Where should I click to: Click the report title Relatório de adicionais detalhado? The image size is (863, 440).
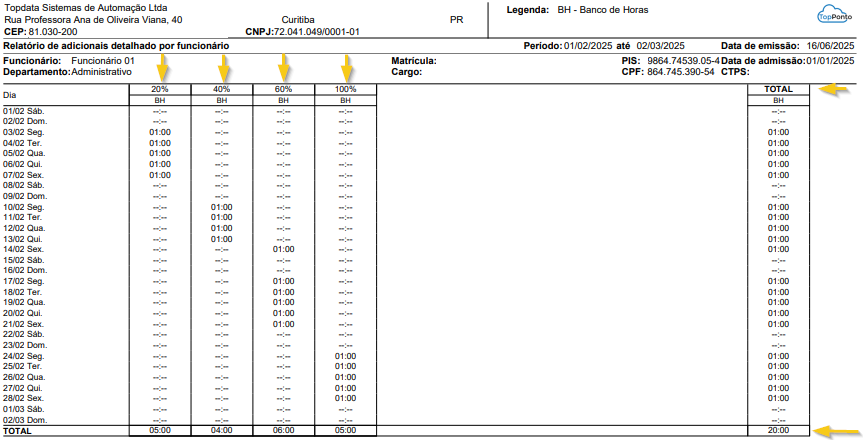(x=116, y=47)
